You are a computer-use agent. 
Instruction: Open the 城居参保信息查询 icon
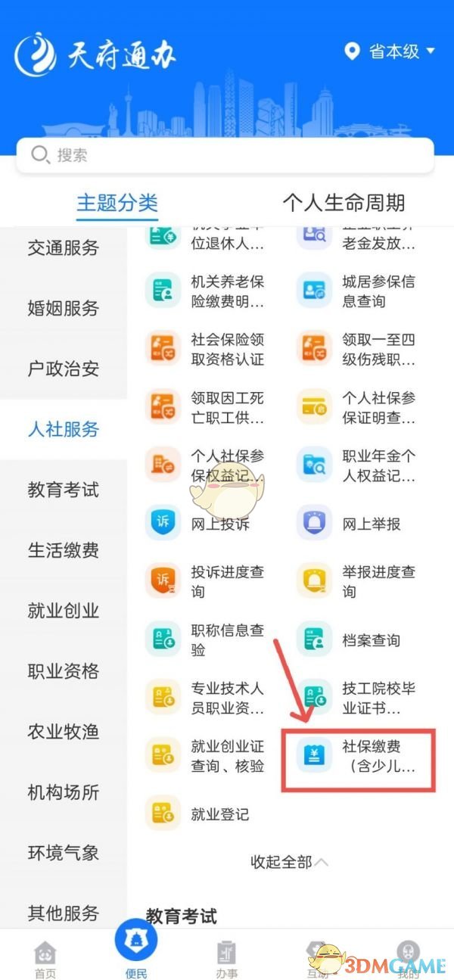coord(314,291)
